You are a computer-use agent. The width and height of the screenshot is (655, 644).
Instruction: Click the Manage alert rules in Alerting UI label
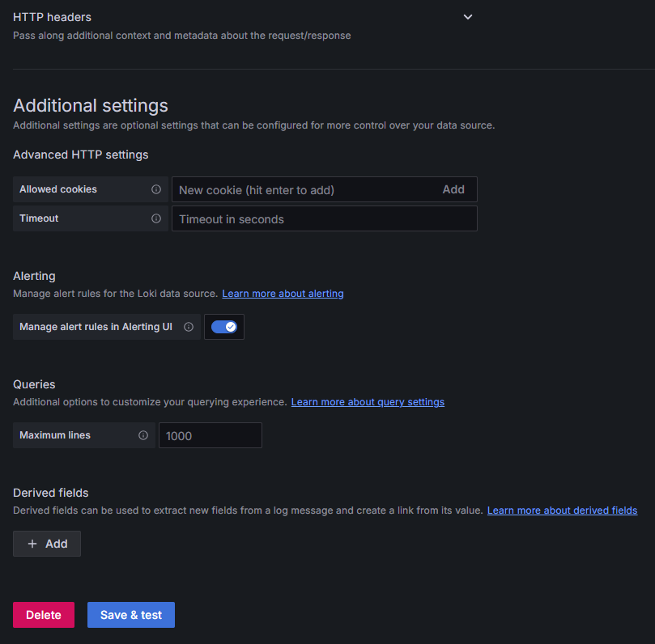coord(96,327)
